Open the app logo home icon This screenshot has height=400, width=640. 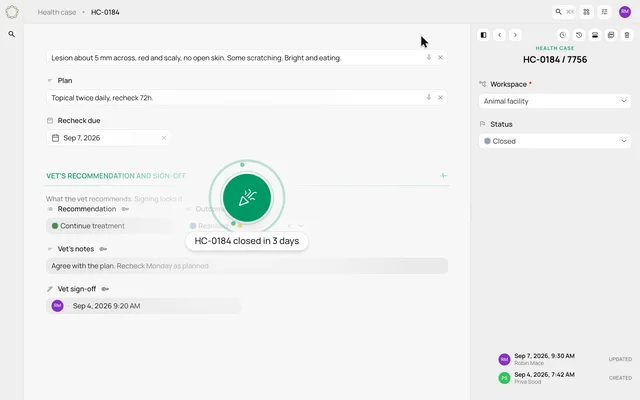[x=12, y=12]
